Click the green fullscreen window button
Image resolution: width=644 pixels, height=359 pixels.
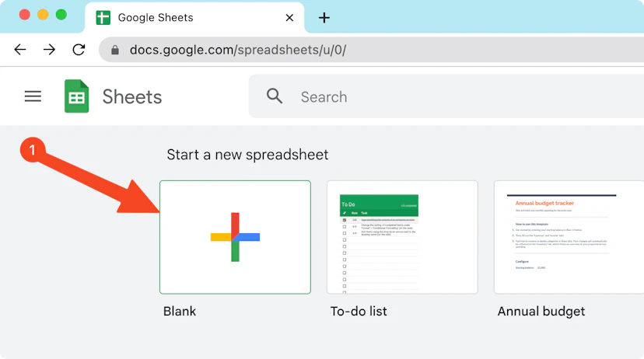tap(61, 15)
